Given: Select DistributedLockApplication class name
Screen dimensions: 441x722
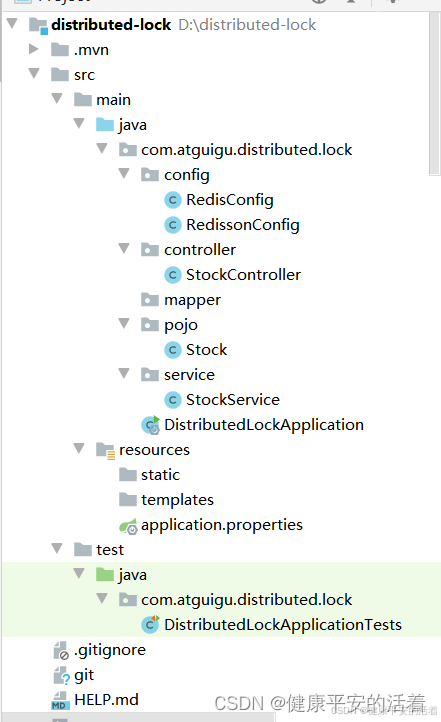Looking at the screenshot, I should pos(264,425).
